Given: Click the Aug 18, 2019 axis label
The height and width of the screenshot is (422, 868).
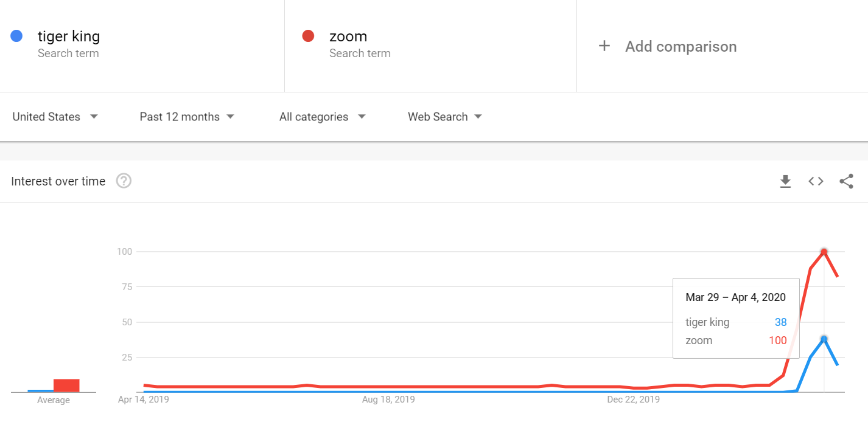Looking at the screenshot, I should tap(388, 400).
